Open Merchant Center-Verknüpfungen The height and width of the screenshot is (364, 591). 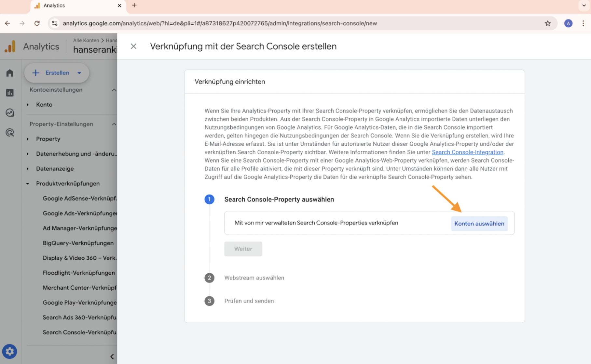(79, 288)
